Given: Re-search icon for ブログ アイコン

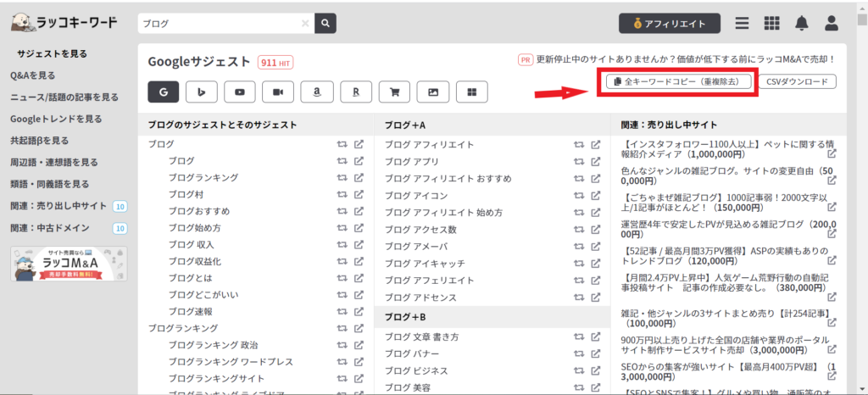Looking at the screenshot, I should tap(578, 196).
